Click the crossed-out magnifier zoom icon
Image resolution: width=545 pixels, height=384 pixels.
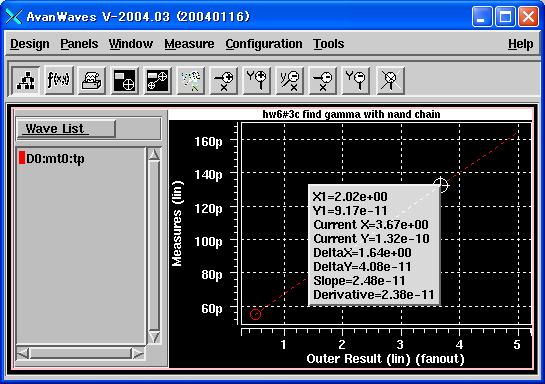[391, 80]
